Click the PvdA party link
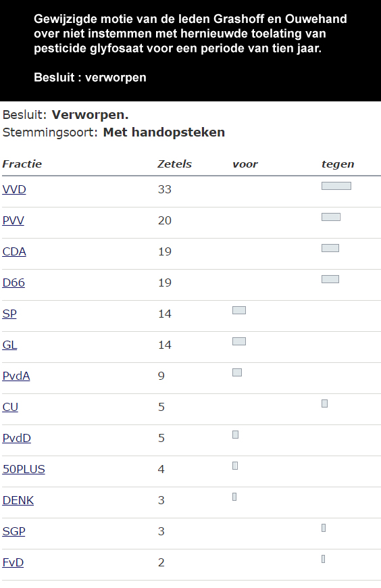The width and height of the screenshot is (381, 588). [16, 376]
